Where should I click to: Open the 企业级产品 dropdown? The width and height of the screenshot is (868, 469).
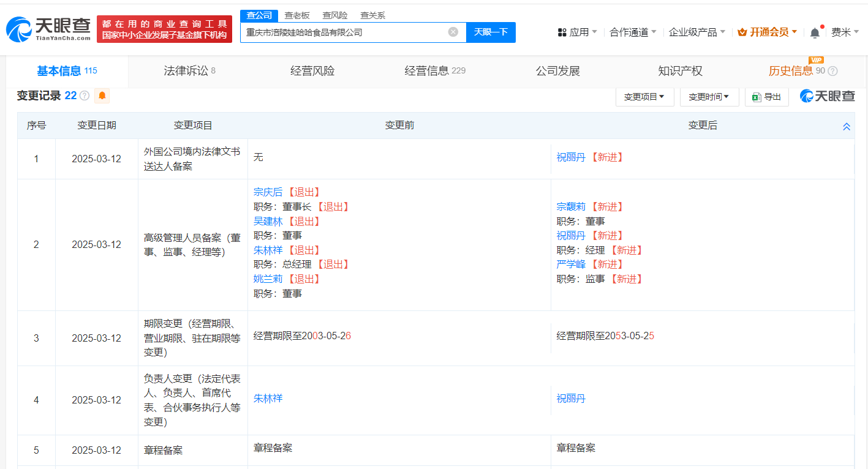point(697,32)
